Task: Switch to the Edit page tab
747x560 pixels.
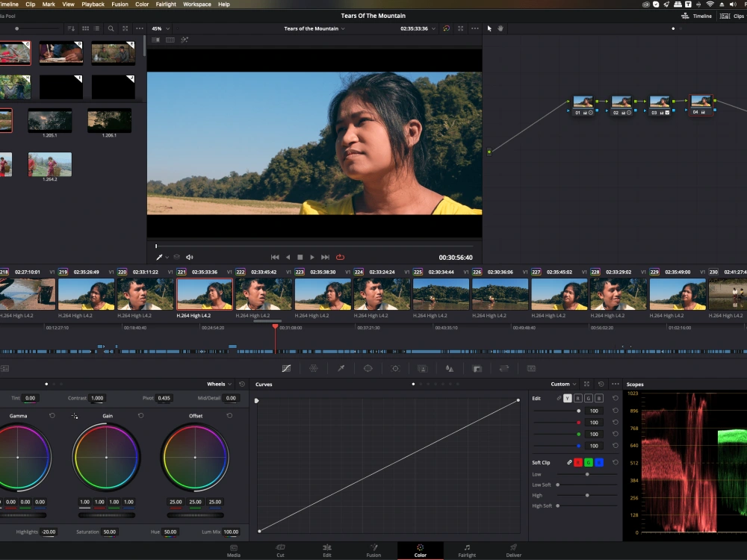Action: 327,550
